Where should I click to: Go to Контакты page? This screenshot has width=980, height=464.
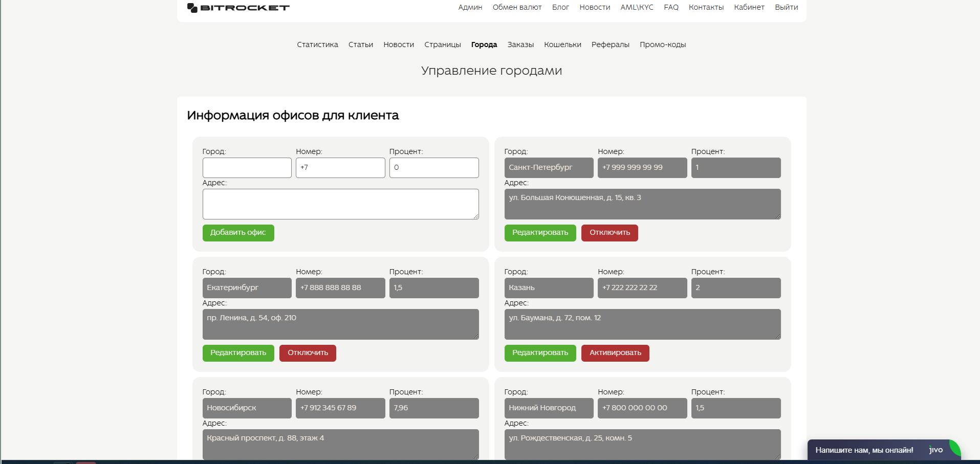[706, 7]
